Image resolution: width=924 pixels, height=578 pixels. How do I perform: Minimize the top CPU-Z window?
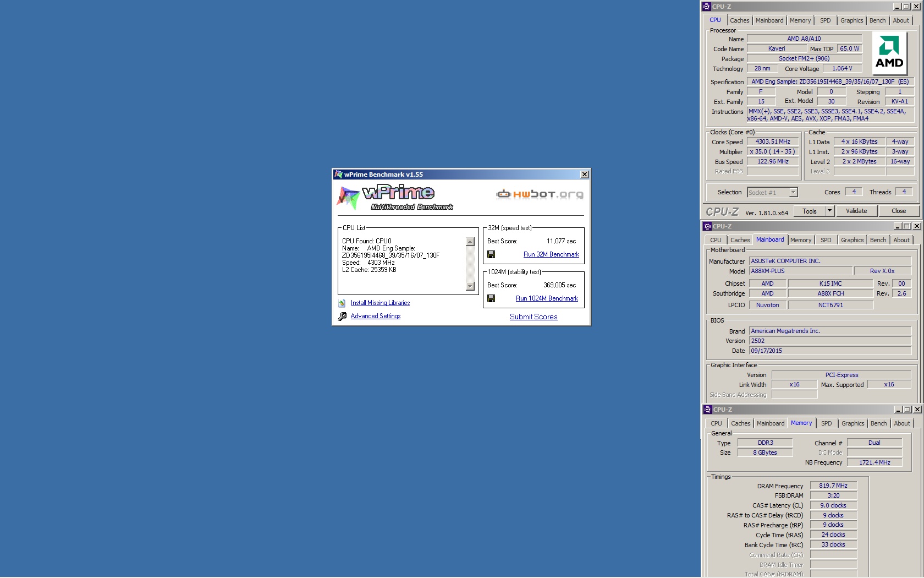point(897,7)
